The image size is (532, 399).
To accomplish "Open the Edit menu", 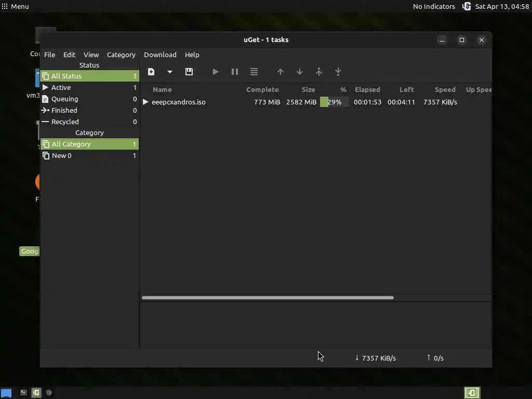I will pos(69,55).
